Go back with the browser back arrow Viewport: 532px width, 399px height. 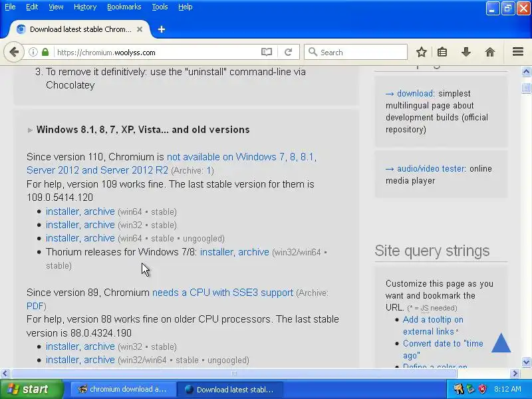pyautogui.click(x=14, y=53)
